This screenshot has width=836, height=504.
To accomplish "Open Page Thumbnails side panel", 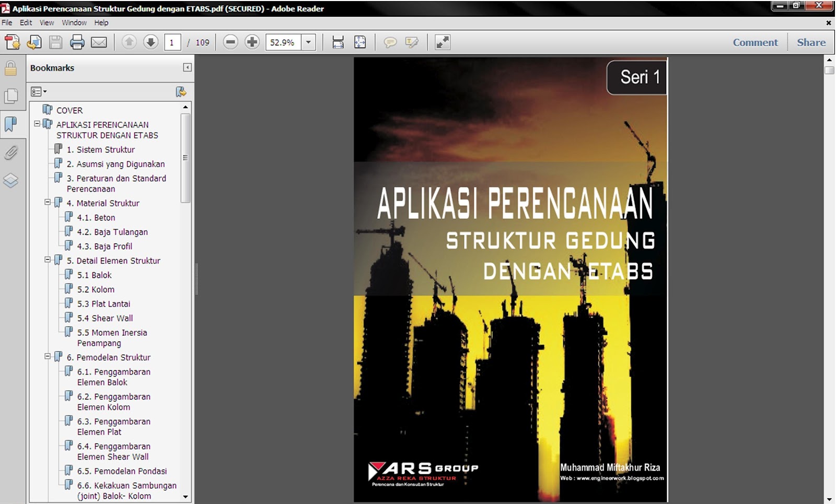I will click(x=10, y=96).
